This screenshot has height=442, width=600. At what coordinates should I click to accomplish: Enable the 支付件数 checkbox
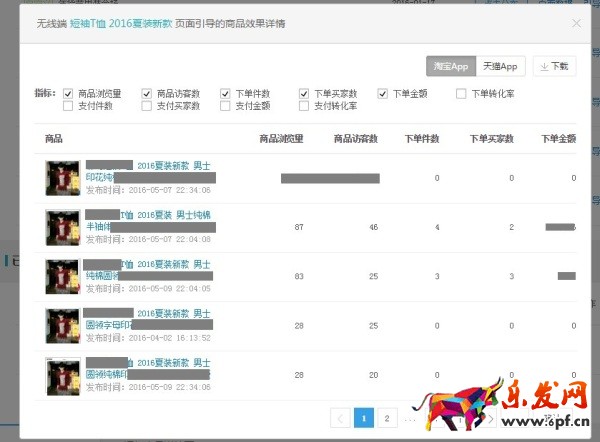tap(68, 106)
